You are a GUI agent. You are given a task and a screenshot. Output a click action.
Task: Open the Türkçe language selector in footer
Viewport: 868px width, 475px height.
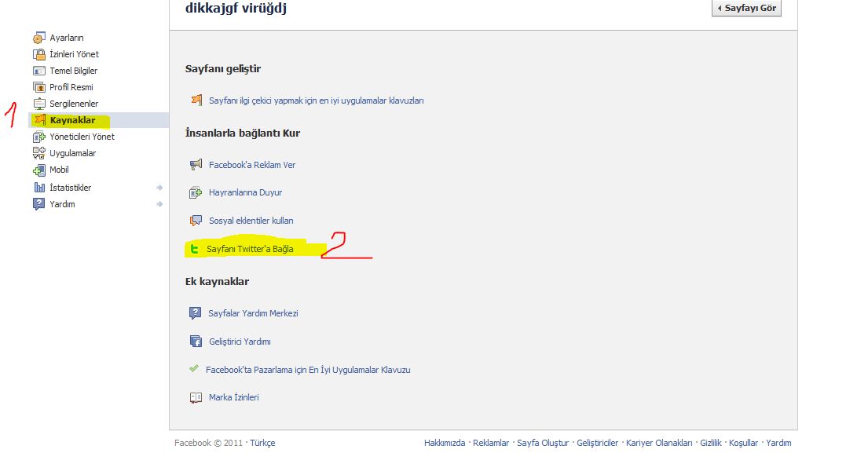[x=262, y=443]
